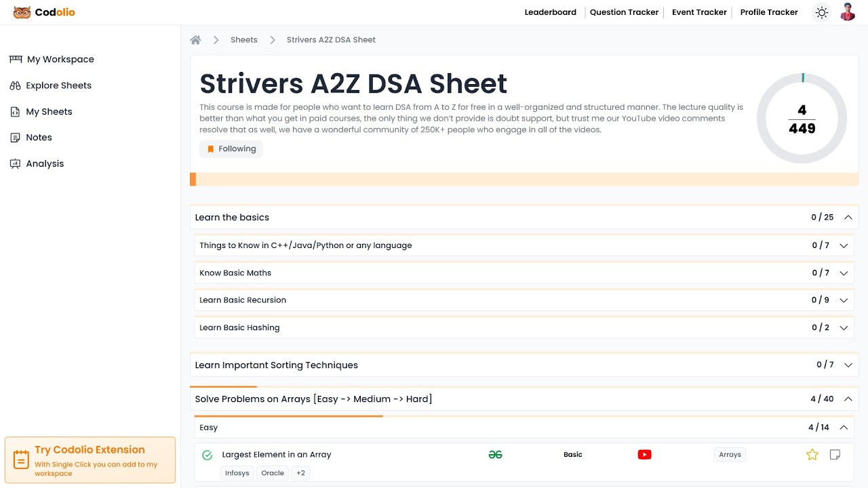The image size is (868, 488).
Task: Expand Learn Basic Recursion subsection
Action: coord(844,300)
